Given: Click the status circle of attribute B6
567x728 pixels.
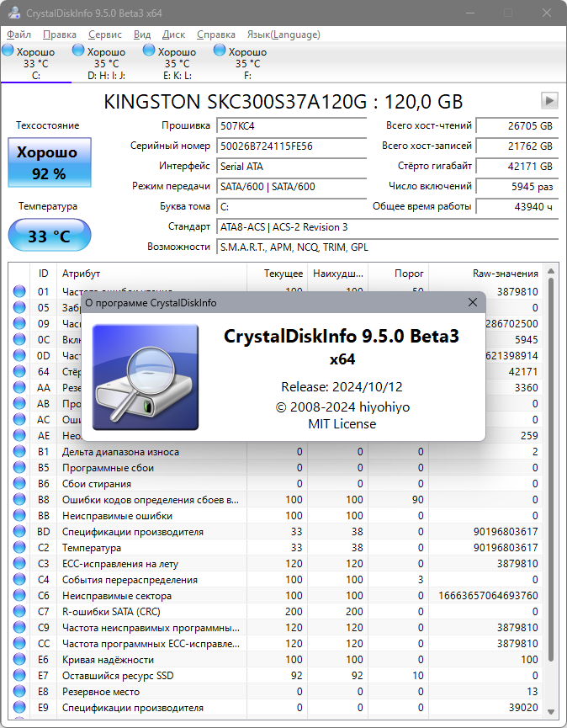Looking at the screenshot, I should [x=19, y=484].
